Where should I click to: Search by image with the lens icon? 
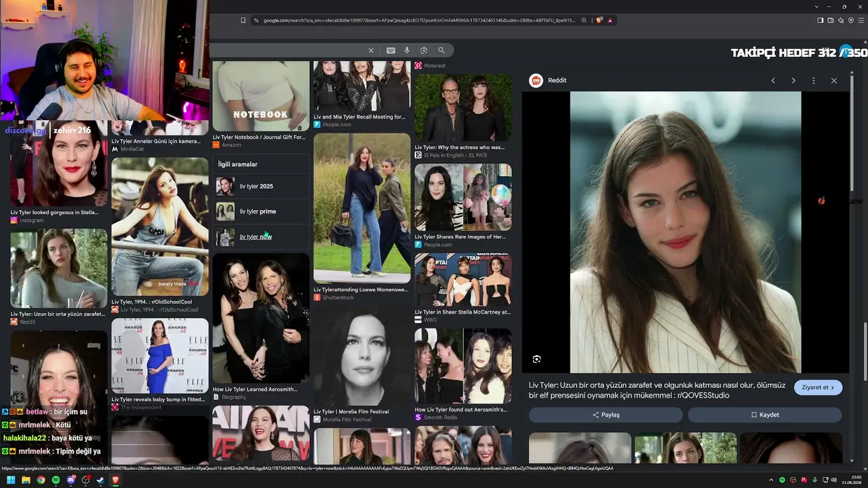coord(424,50)
